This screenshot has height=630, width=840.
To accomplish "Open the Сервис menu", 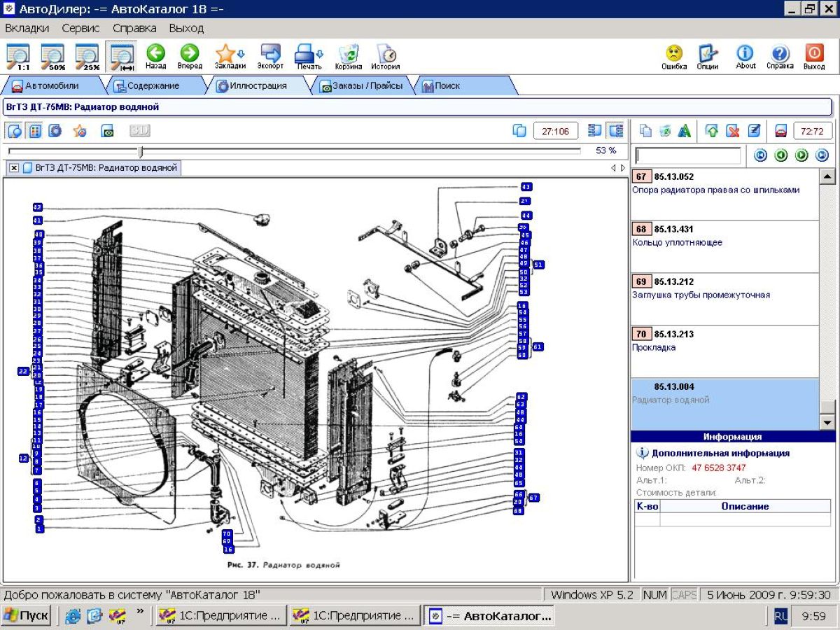I will point(80,29).
